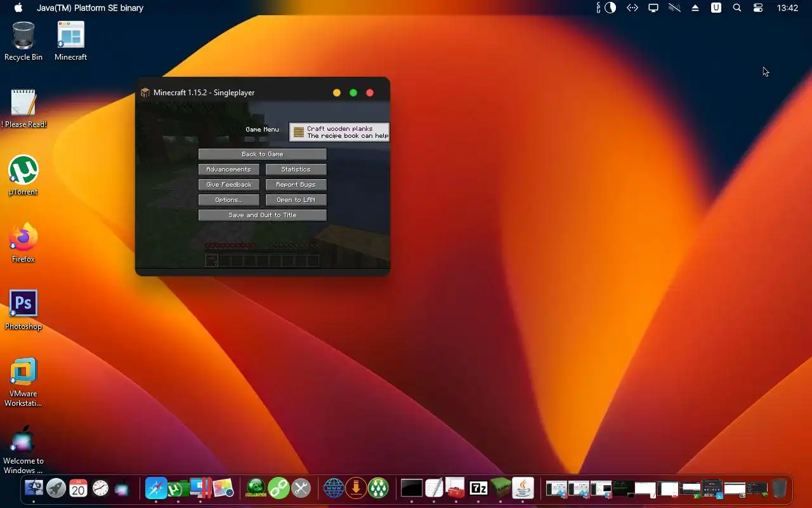Screen dimensions: 812x508
Task: Open the Calendar dock icon showing 20
Action: pyautogui.click(x=78, y=488)
